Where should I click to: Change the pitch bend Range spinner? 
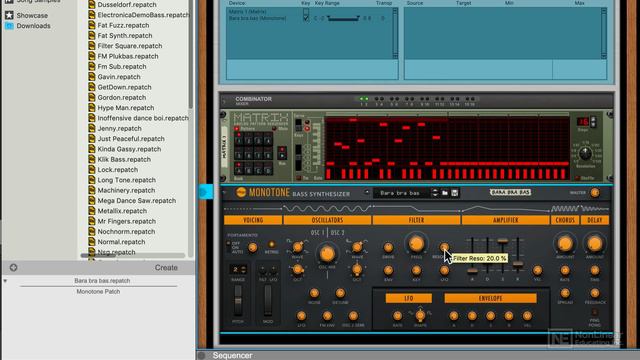(x=243, y=270)
